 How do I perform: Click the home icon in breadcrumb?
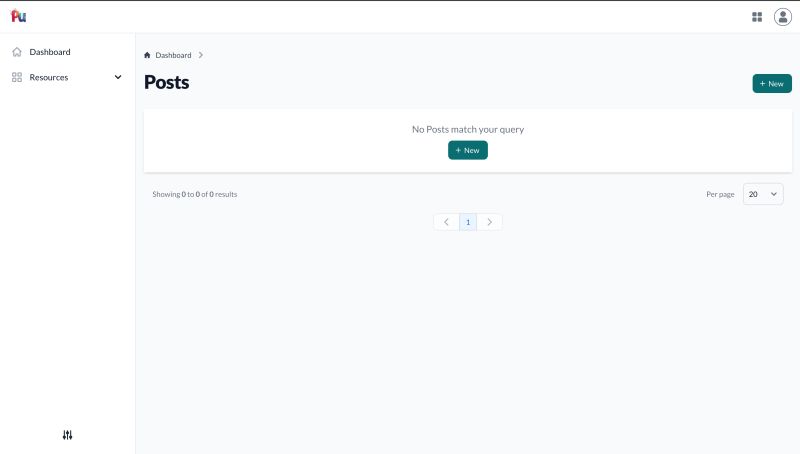tap(147, 55)
